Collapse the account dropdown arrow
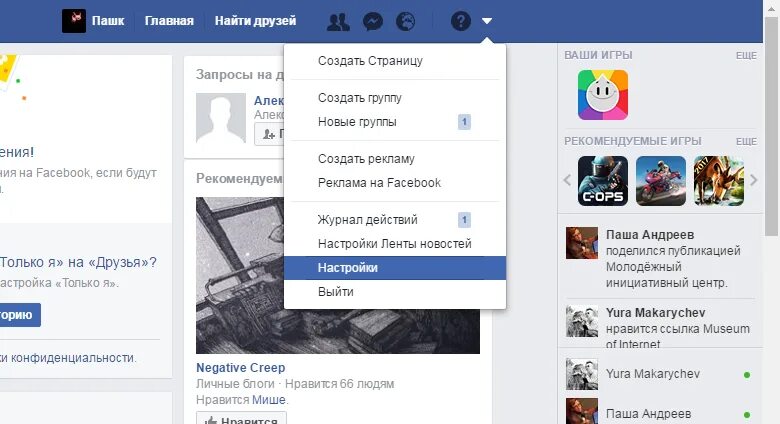The image size is (780, 424). click(x=487, y=21)
